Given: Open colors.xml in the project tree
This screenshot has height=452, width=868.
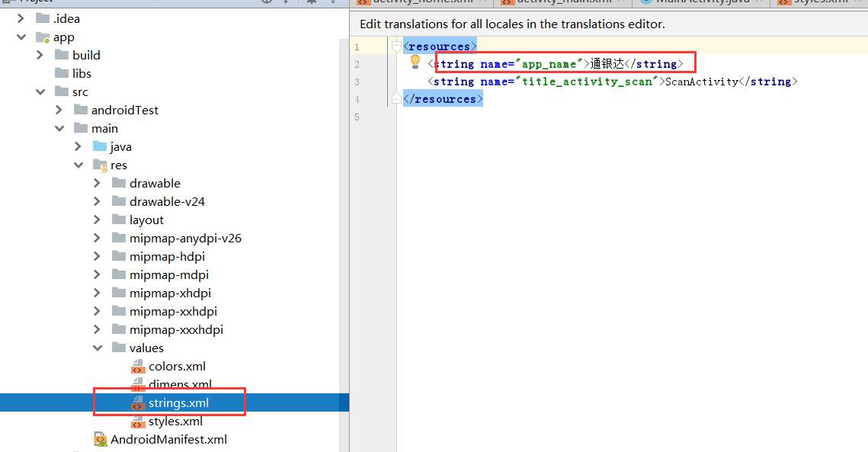Looking at the screenshot, I should tap(177, 366).
